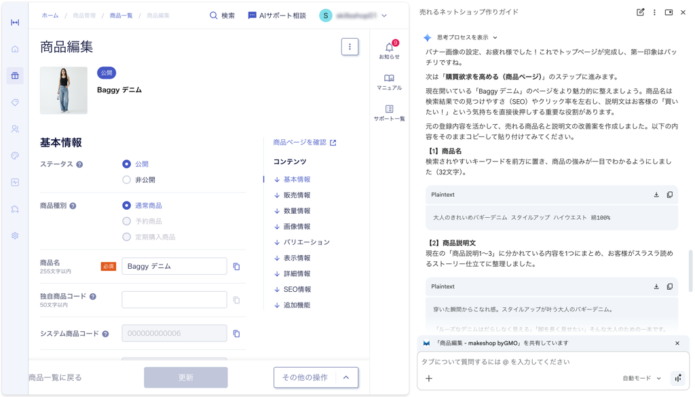Click the green S account avatar

[325, 16]
